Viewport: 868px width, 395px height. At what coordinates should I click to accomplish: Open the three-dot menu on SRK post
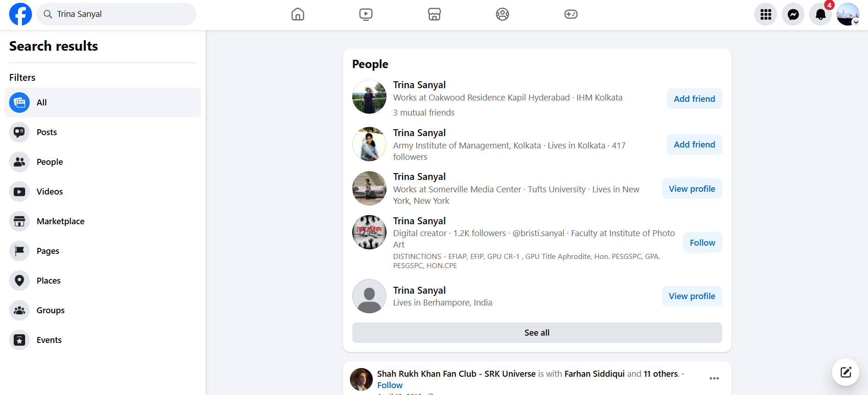click(x=714, y=378)
